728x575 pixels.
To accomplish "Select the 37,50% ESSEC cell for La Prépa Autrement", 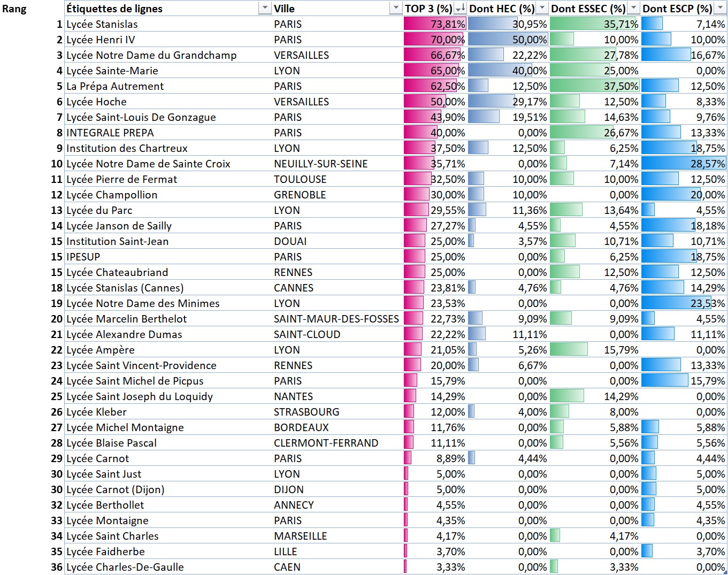I will pos(594,86).
